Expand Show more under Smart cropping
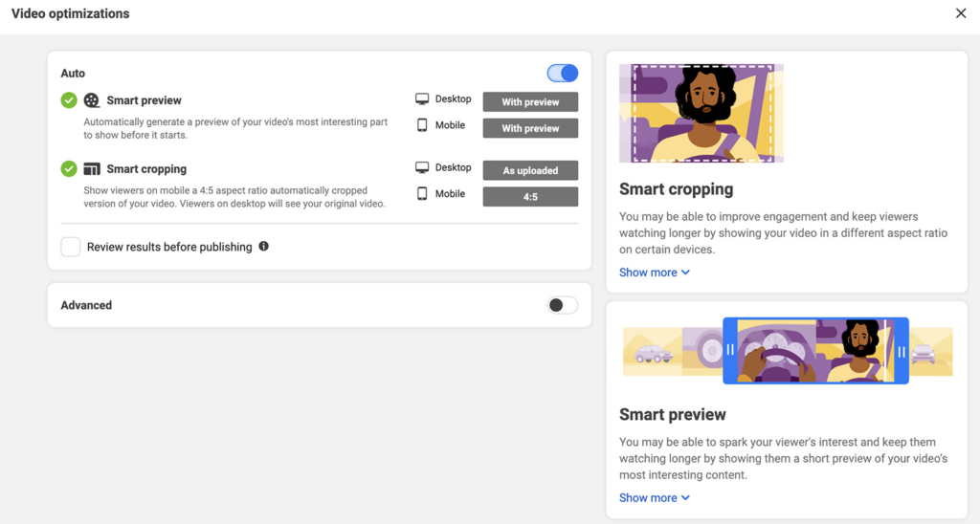 pyautogui.click(x=655, y=273)
